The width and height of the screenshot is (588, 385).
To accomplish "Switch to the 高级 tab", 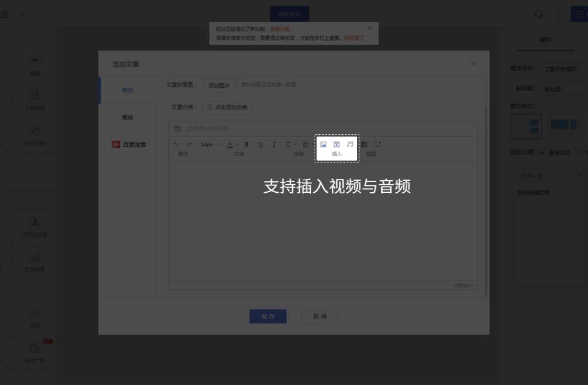I will point(127,118).
